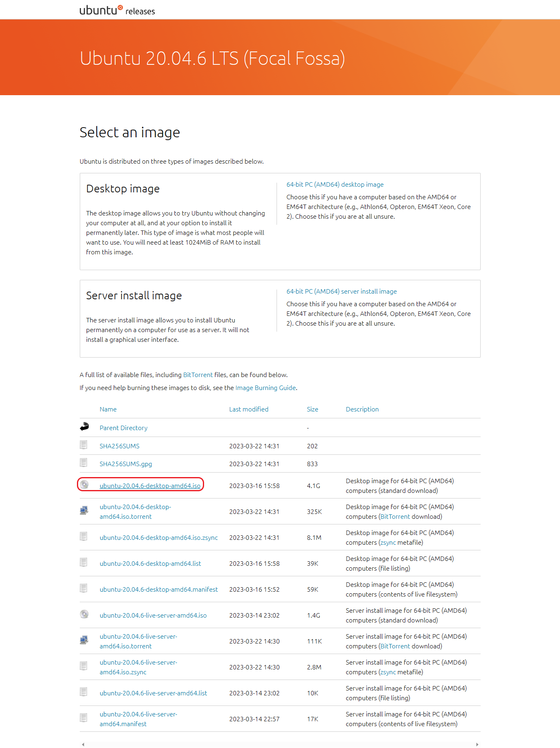Image resolution: width=560 pixels, height=748 pixels.
Task: Sort the listing by Name column
Action: (108, 409)
